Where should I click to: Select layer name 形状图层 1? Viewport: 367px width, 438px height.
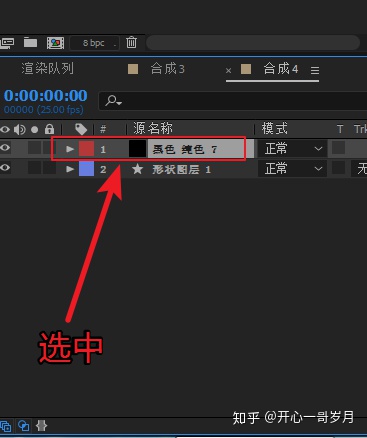(182, 169)
